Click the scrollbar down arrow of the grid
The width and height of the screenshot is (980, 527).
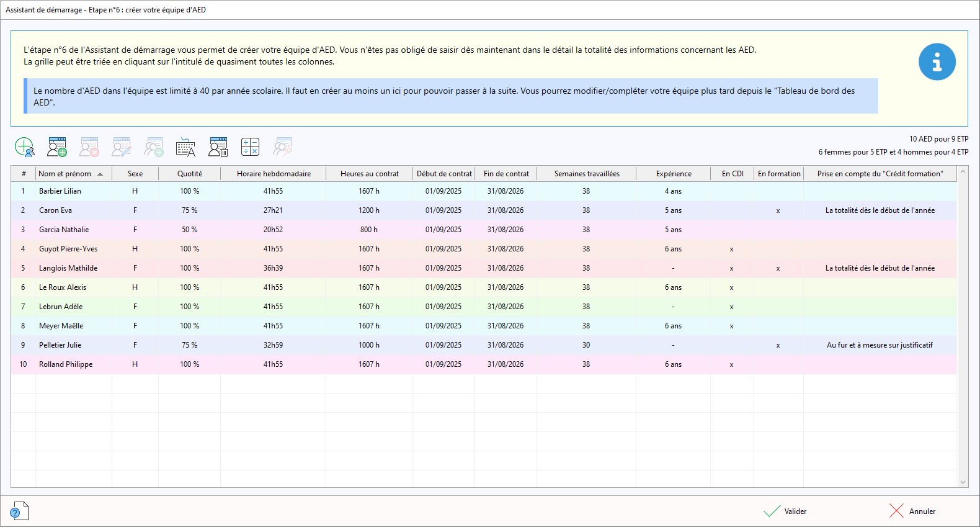(x=963, y=482)
